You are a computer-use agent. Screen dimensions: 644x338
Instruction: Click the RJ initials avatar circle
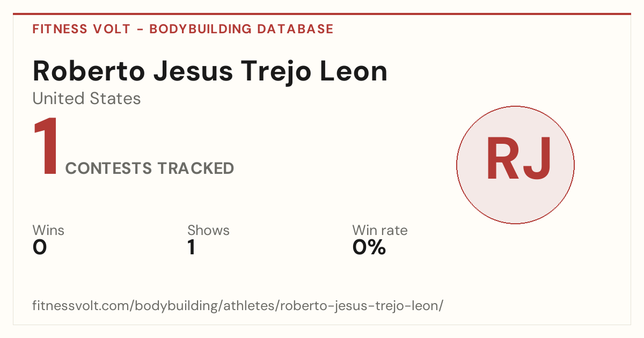(515, 165)
